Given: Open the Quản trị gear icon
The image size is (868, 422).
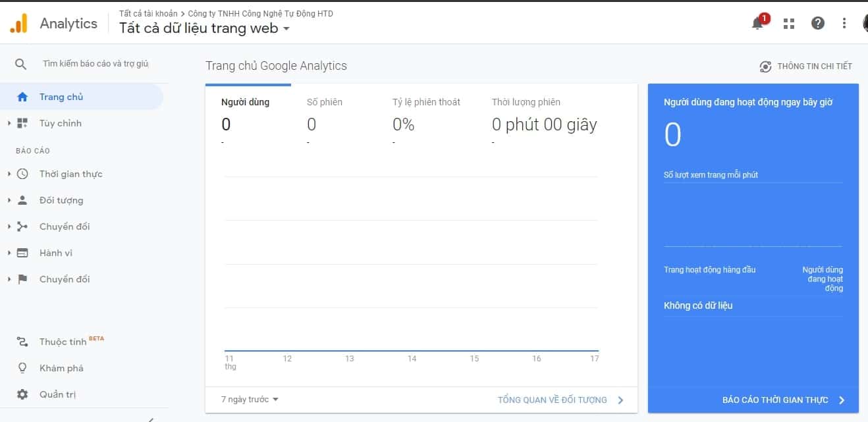Looking at the screenshot, I should 21,394.
